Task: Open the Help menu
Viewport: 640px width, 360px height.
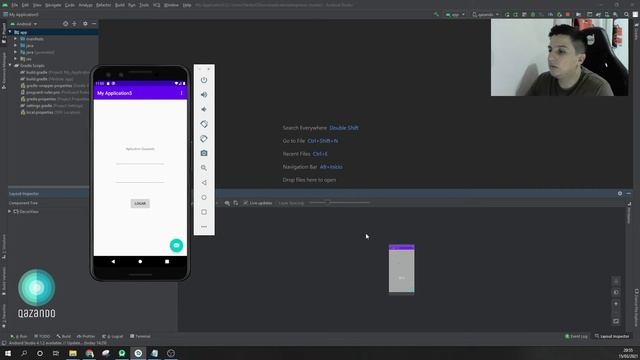Action: 187,5
